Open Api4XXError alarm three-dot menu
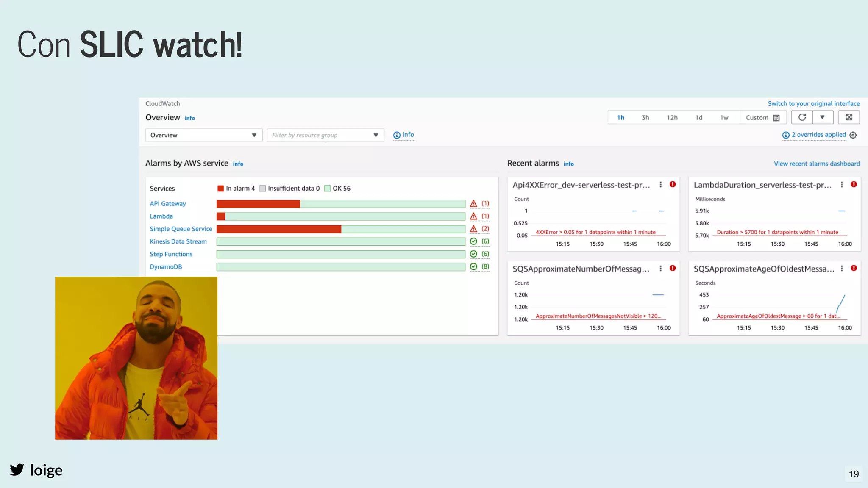This screenshot has width=868, height=488. coord(660,185)
